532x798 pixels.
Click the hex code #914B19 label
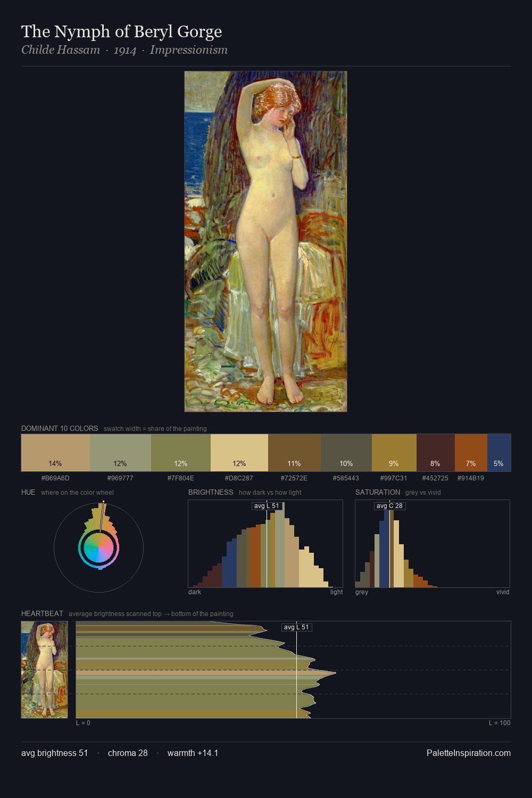click(471, 478)
